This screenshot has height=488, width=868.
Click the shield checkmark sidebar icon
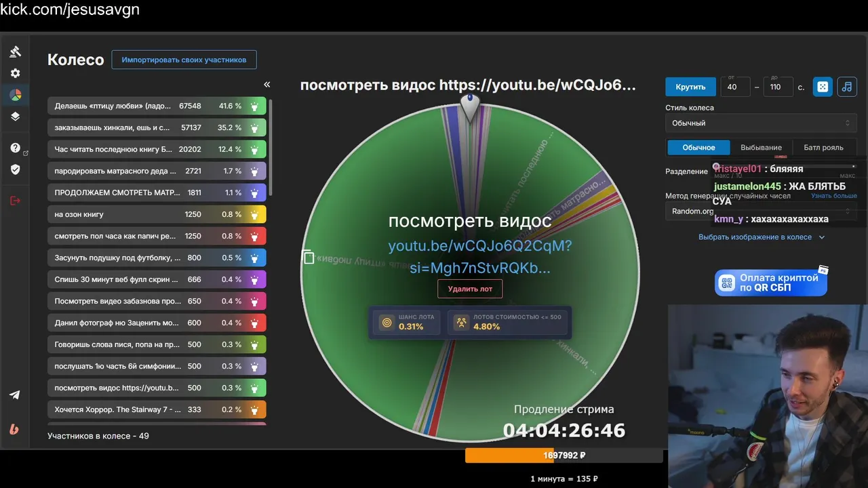15,169
